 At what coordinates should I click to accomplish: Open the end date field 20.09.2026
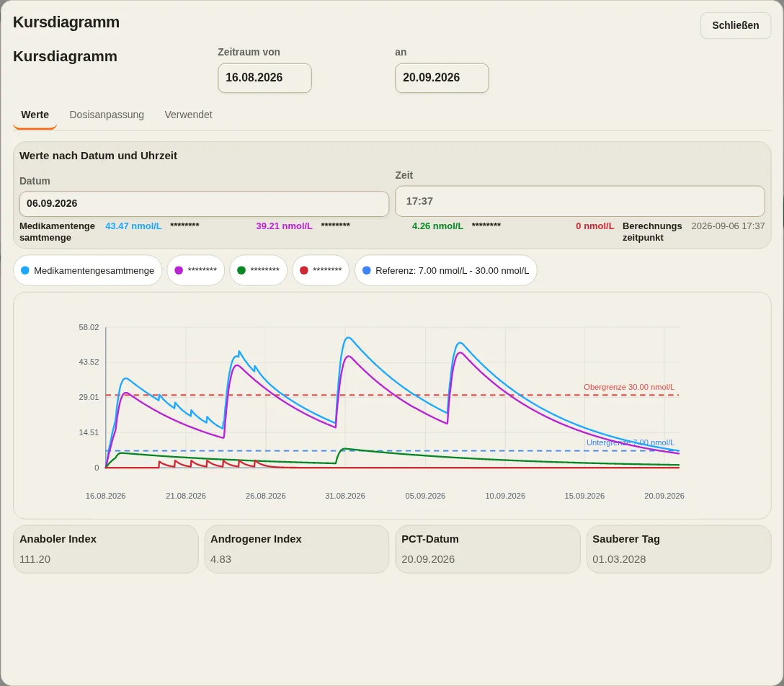tap(442, 78)
